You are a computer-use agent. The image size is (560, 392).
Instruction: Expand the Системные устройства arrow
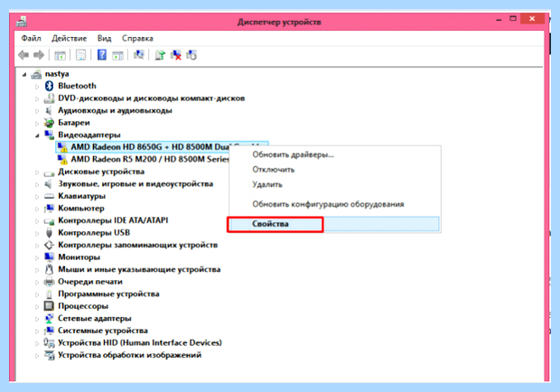pos(37,331)
